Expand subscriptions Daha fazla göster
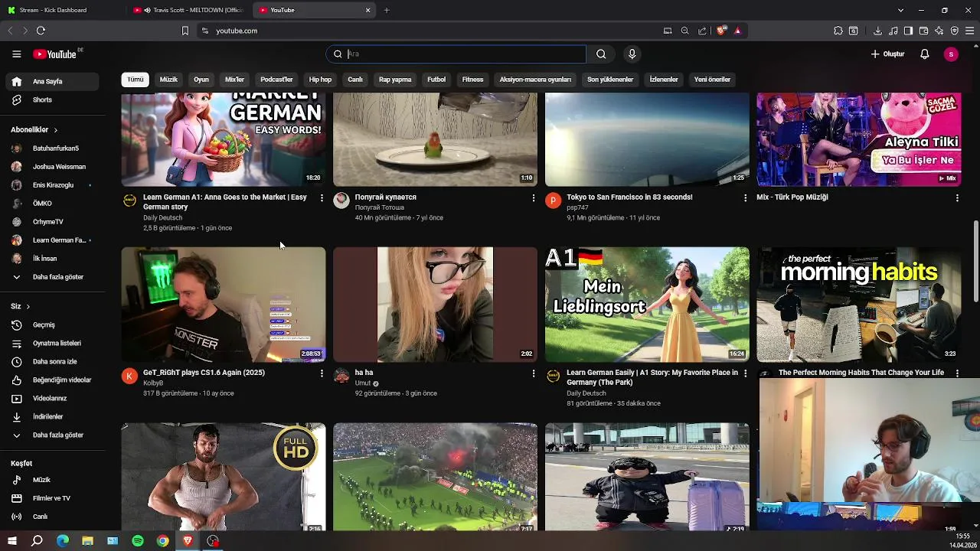 point(52,277)
